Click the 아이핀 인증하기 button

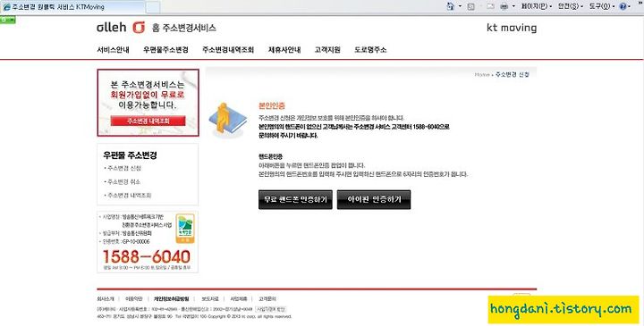pos(374,199)
